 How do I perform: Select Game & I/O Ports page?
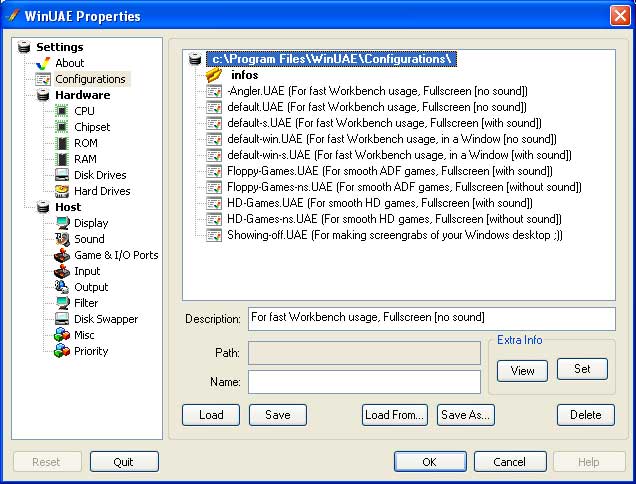coord(116,255)
